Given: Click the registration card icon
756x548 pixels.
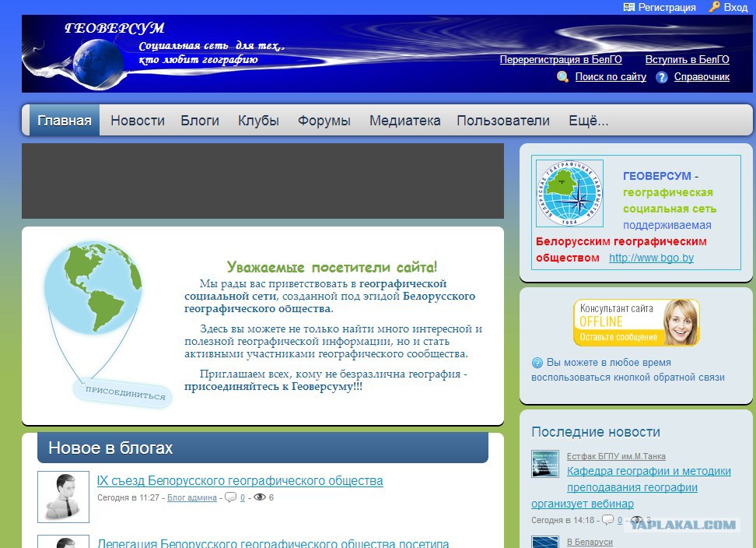Looking at the screenshot, I should tap(628, 7).
